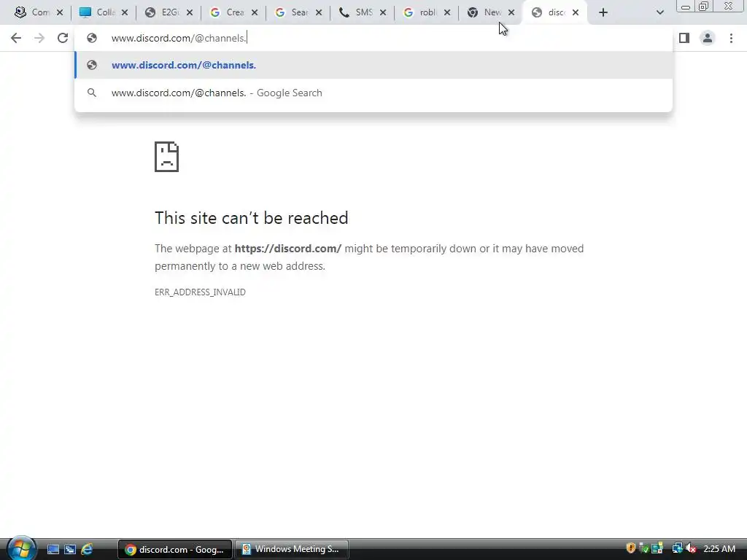Image resolution: width=747 pixels, height=560 pixels.
Task: Restore down the Chrome window
Action: pos(704,7)
